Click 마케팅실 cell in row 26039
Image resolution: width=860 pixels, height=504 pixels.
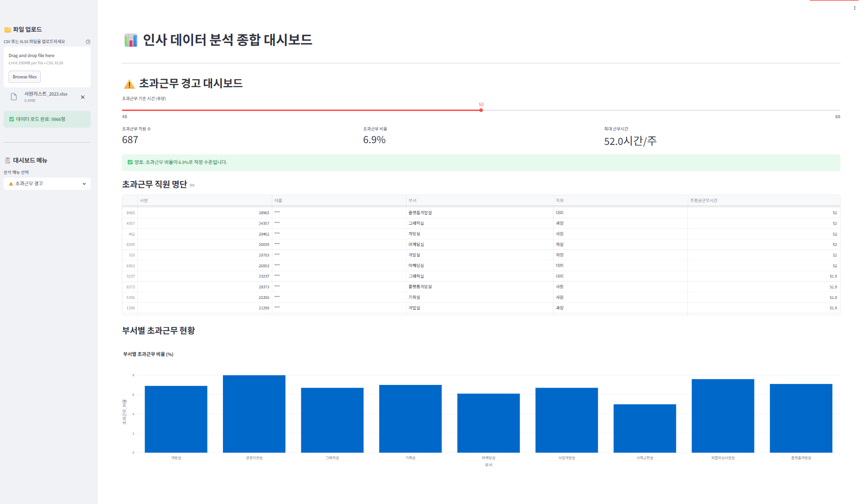click(480, 245)
